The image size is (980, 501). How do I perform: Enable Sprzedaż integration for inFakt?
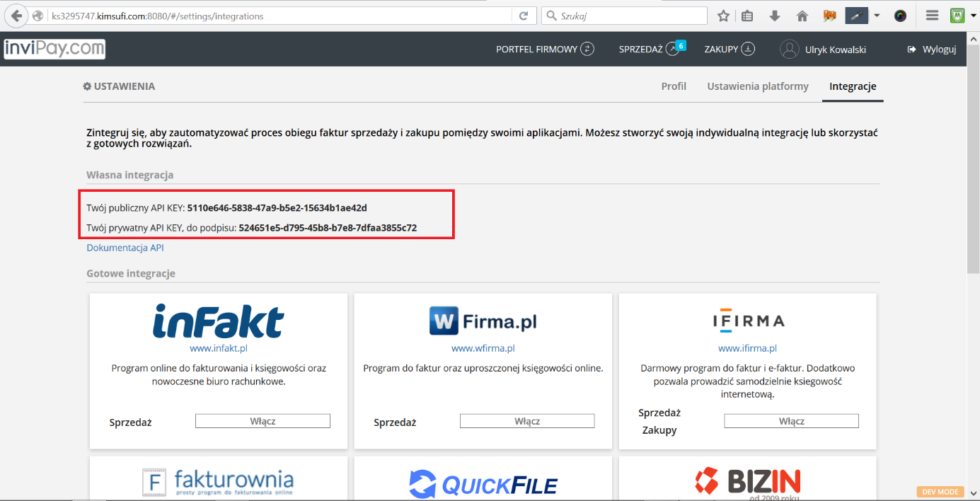tap(263, 421)
